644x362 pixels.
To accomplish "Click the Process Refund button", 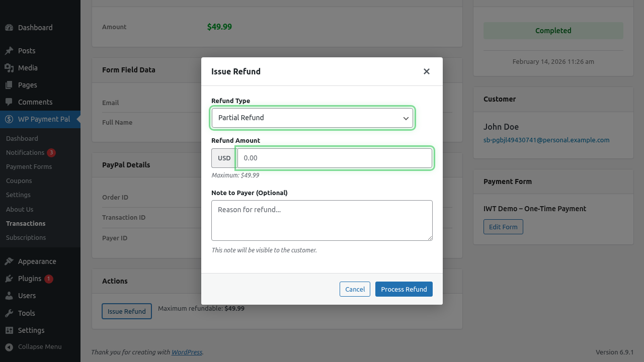I will pos(404,289).
